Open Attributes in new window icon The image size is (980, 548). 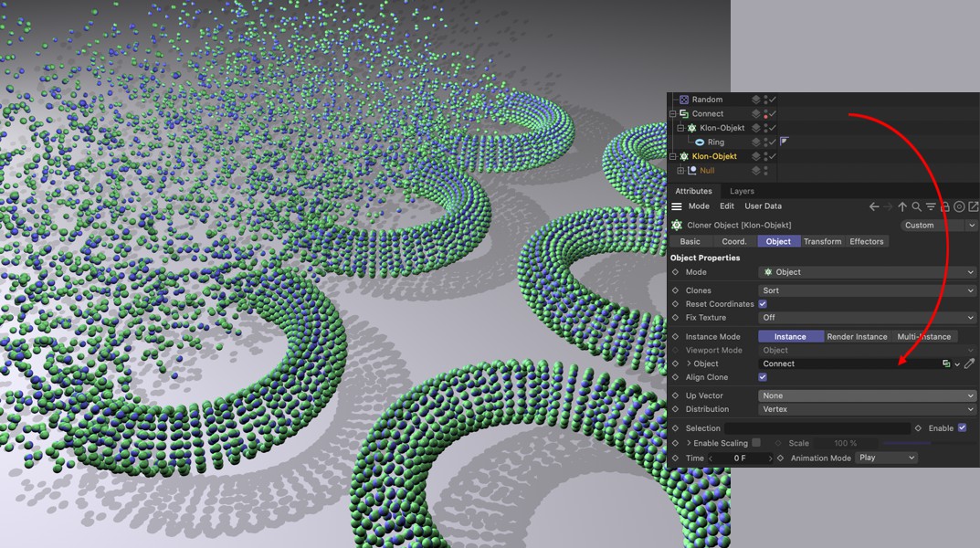[973, 207]
